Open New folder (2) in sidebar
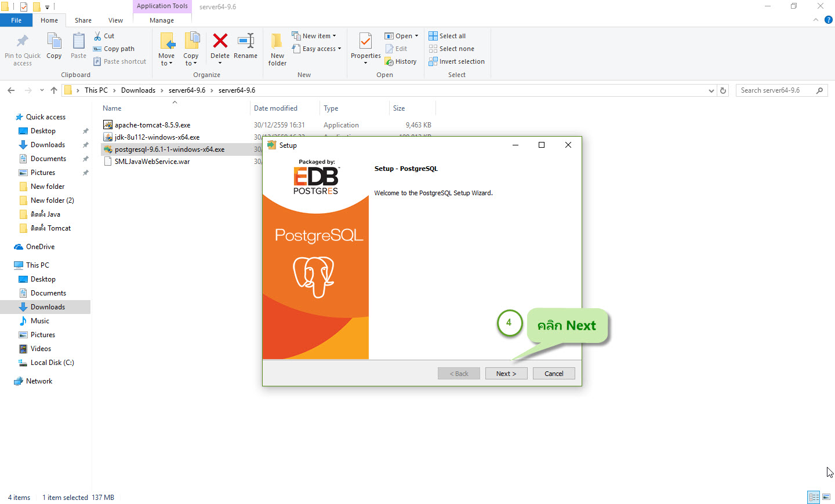 pos(52,200)
